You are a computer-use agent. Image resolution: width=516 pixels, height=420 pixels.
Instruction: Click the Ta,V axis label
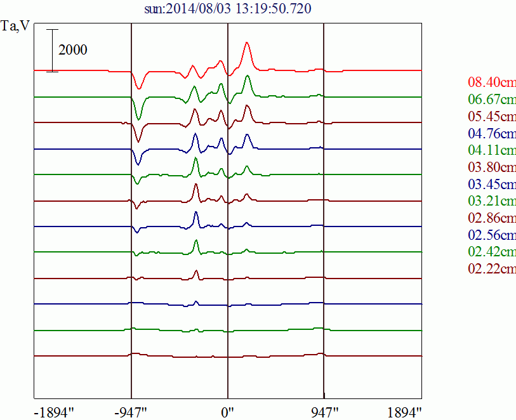point(15,26)
